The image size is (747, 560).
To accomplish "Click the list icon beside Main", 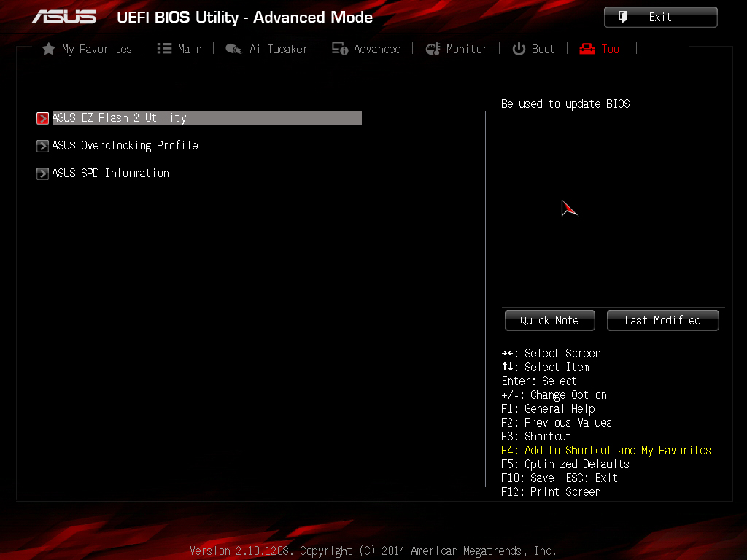I will point(164,49).
